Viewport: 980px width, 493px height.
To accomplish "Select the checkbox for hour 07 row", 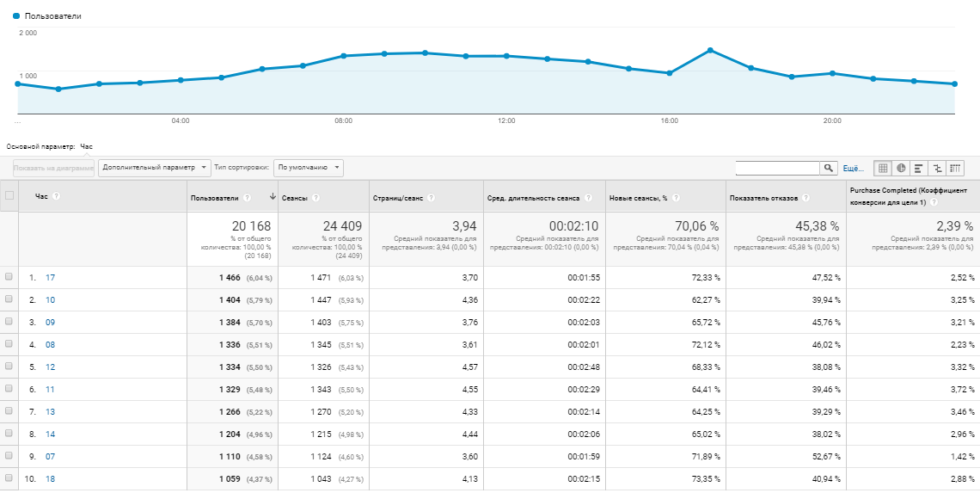I will coord(9,456).
